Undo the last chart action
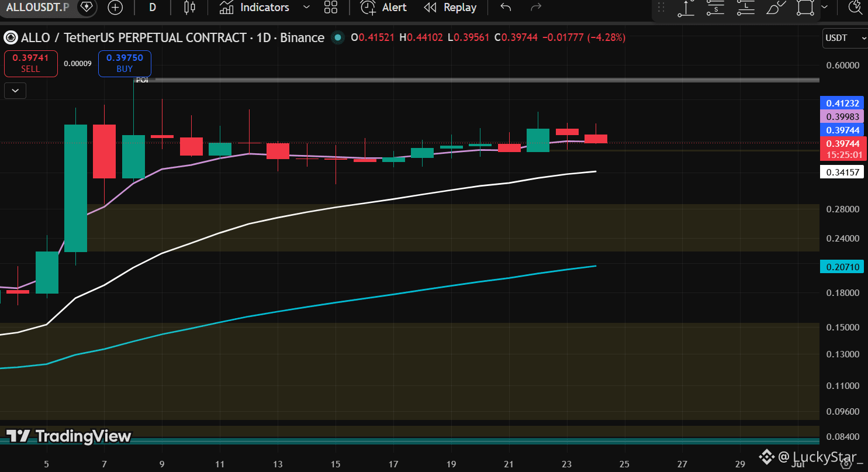The image size is (868, 472). coord(506,7)
